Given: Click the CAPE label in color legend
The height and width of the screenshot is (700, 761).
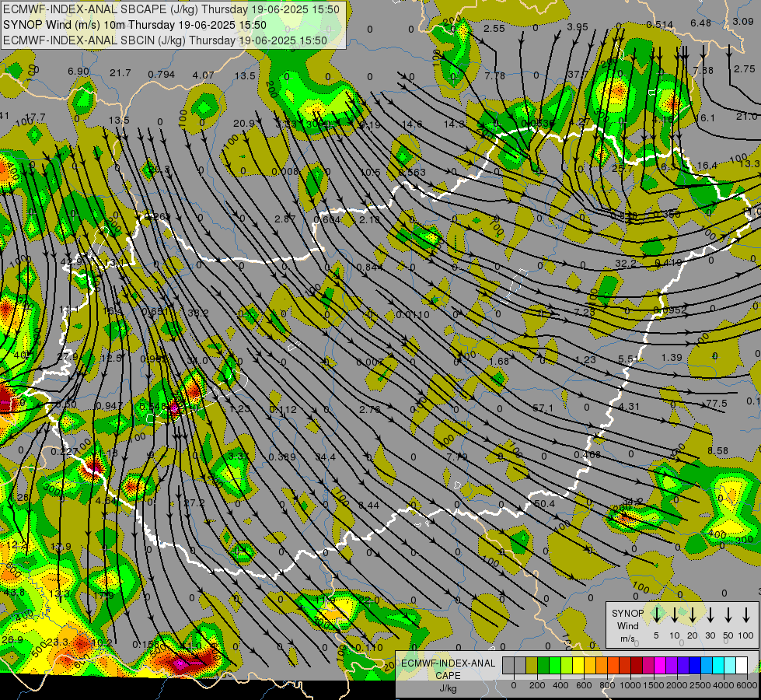Looking at the screenshot, I should pyautogui.click(x=448, y=676).
